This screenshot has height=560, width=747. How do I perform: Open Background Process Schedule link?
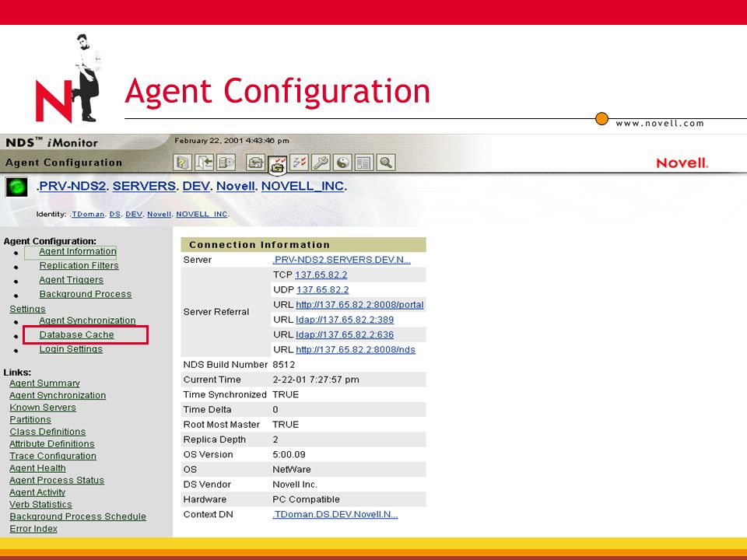tap(78, 516)
